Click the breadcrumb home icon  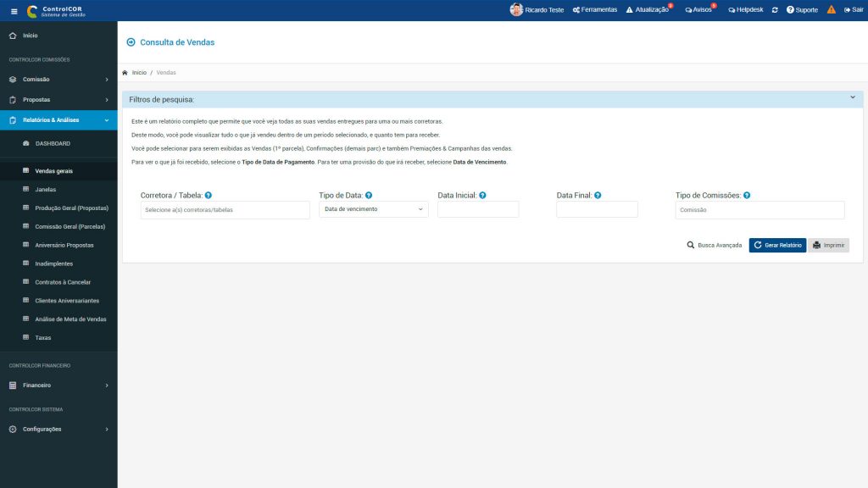[x=125, y=73]
